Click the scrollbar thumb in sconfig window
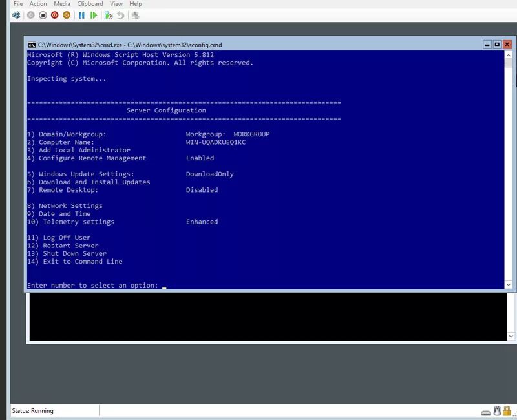The height and width of the screenshot is (420, 517). point(509,63)
